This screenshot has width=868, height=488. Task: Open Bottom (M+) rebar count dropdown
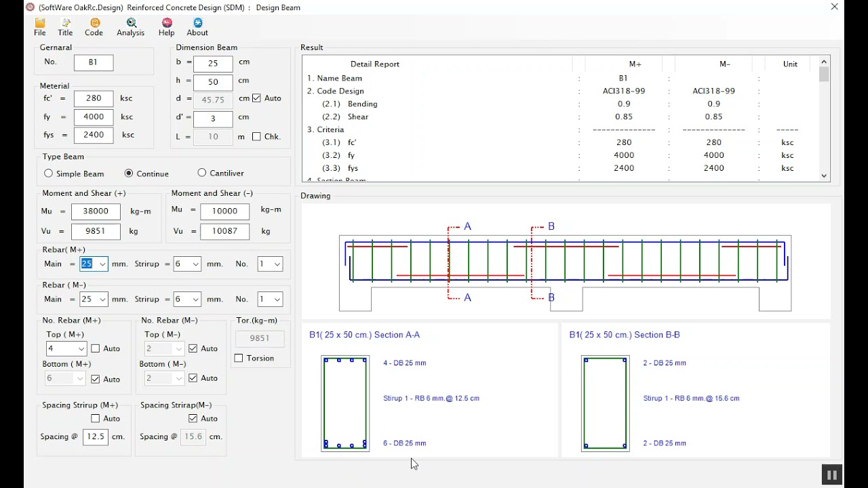point(81,379)
